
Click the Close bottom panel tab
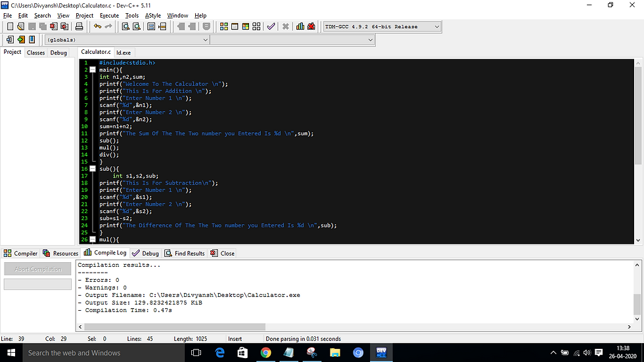click(x=222, y=253)
